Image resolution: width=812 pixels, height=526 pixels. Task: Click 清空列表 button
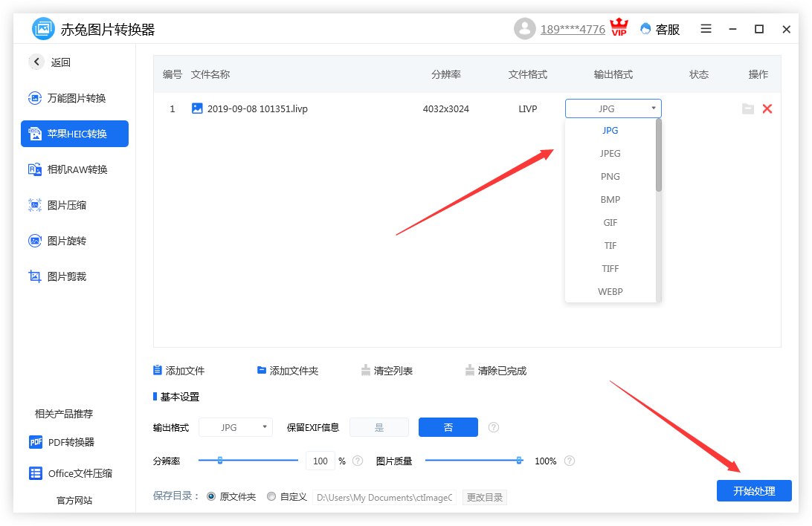pos(387,370)
